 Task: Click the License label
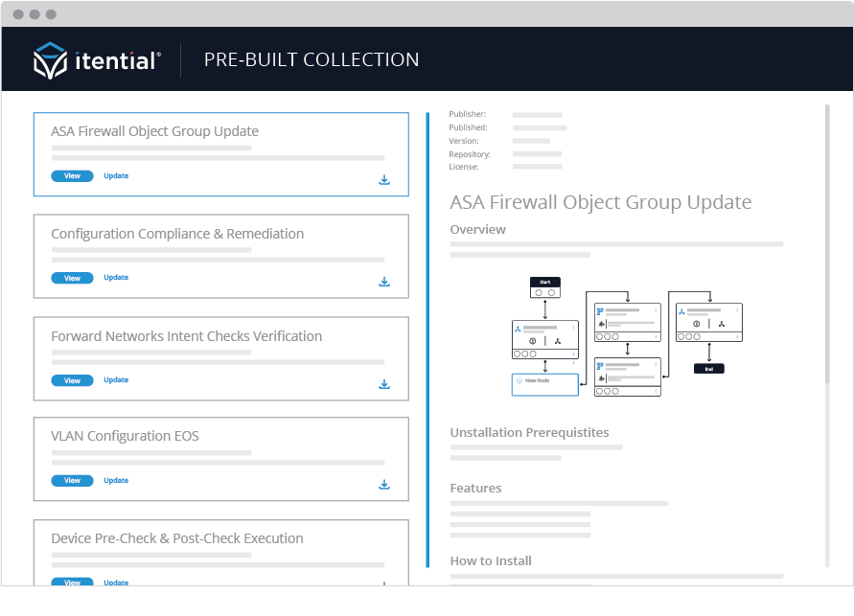click(464, 167)
